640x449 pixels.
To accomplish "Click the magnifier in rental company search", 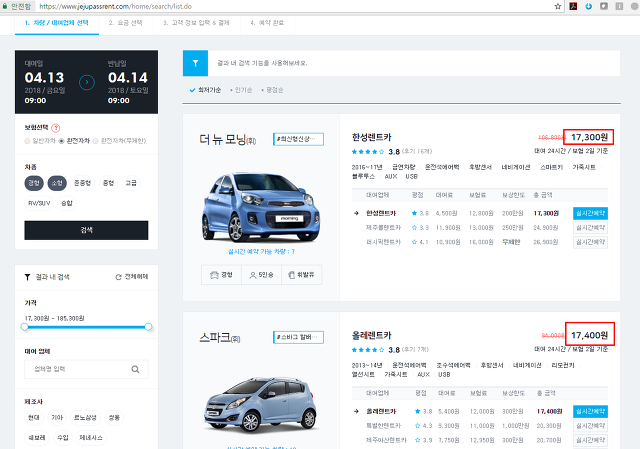I will 135,369.
